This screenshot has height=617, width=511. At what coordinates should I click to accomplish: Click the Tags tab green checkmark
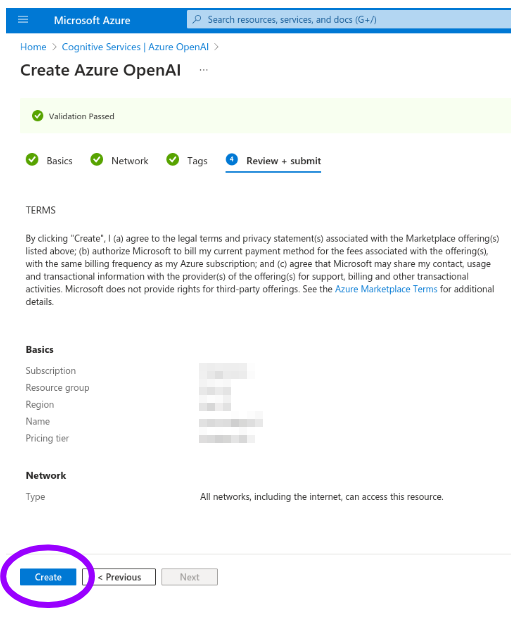[x=172, y=160]
